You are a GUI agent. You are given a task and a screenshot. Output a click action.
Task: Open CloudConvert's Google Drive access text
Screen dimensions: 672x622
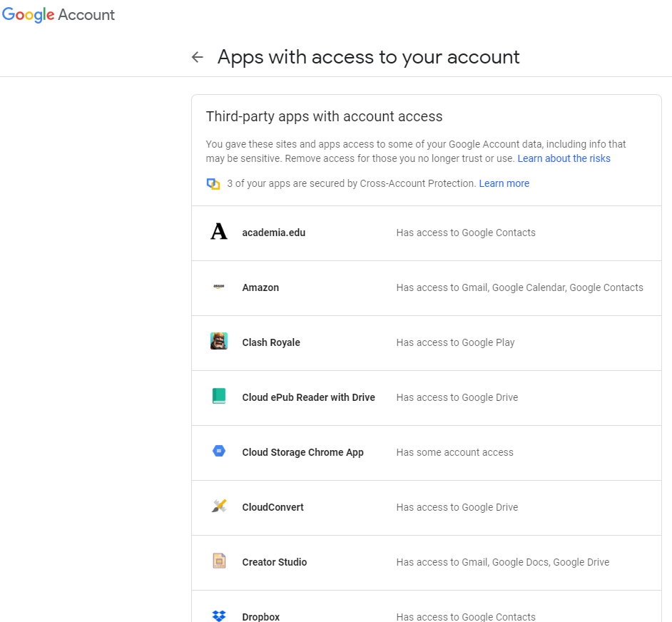click(x=457, y=507)
